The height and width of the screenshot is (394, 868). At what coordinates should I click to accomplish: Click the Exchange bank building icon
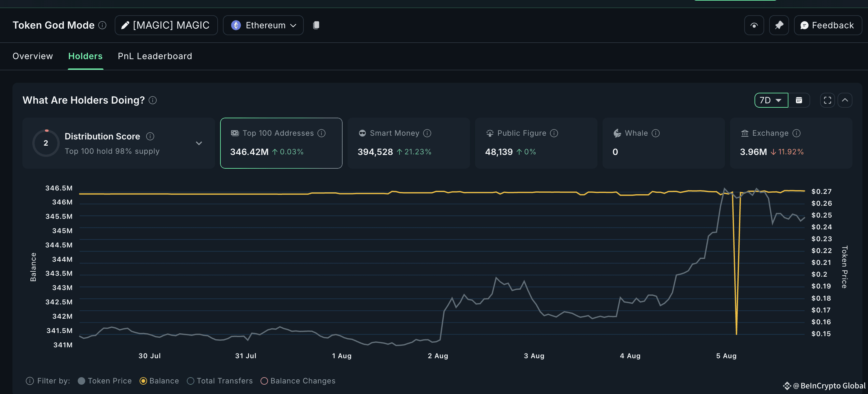click(x=745, y=133)
